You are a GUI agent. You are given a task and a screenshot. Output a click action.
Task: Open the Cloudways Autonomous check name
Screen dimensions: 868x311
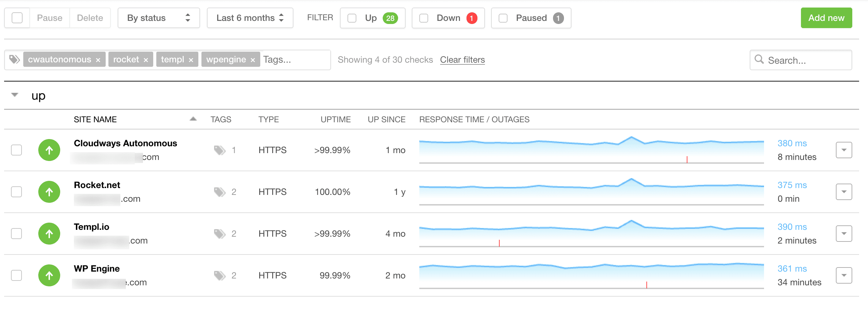126,143
